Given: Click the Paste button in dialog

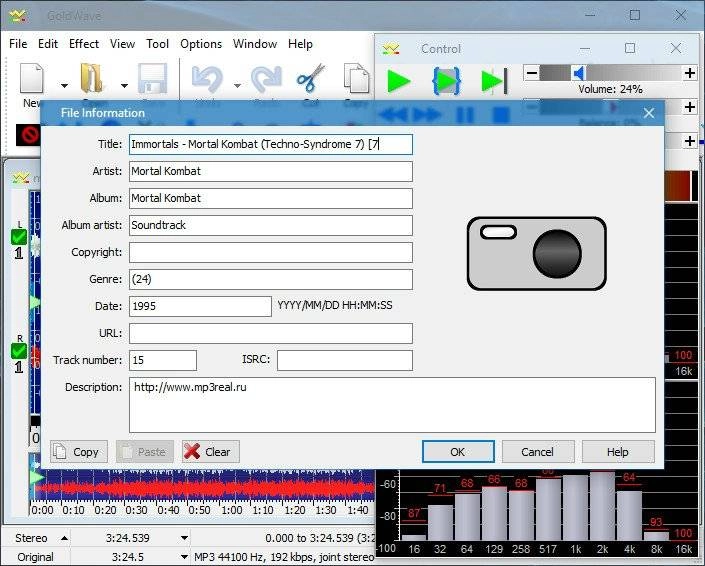Looking at the screenshot, I should tap(145, 452).
